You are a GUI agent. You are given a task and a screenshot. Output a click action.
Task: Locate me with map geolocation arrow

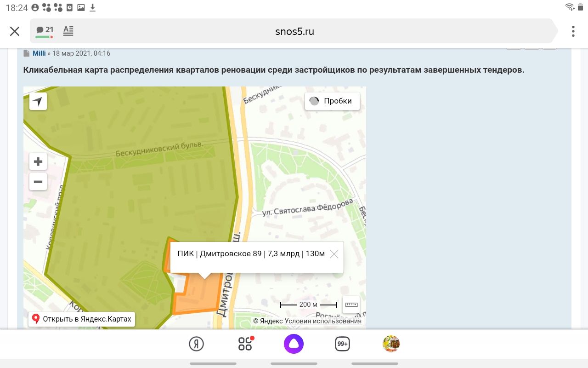(38, 101)
